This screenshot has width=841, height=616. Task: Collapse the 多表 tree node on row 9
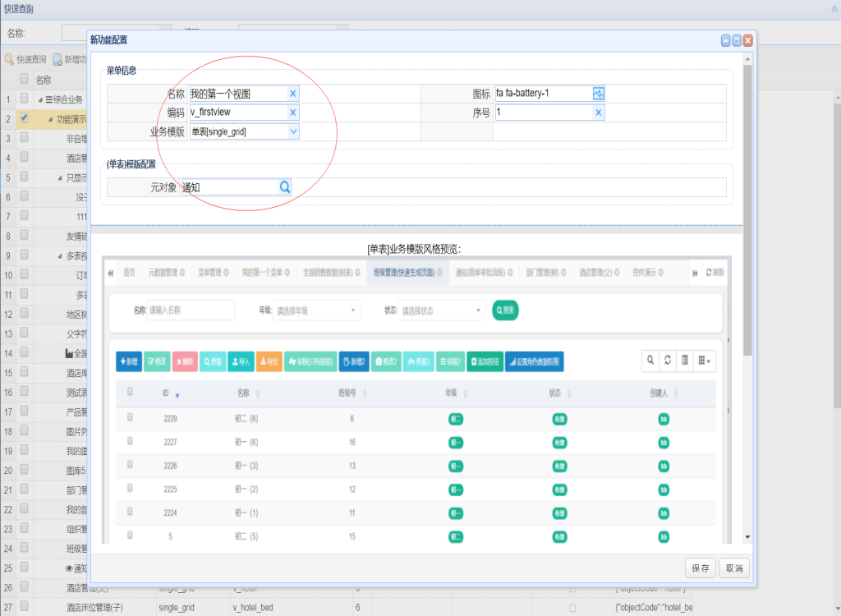[59, 256]
